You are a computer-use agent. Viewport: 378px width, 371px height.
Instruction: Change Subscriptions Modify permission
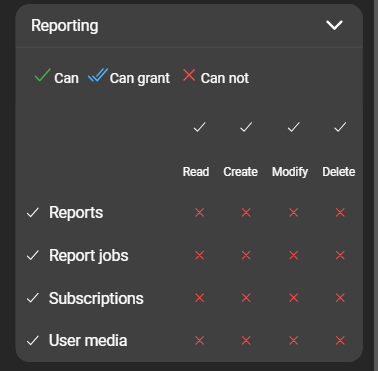click(x=293, y=298)
